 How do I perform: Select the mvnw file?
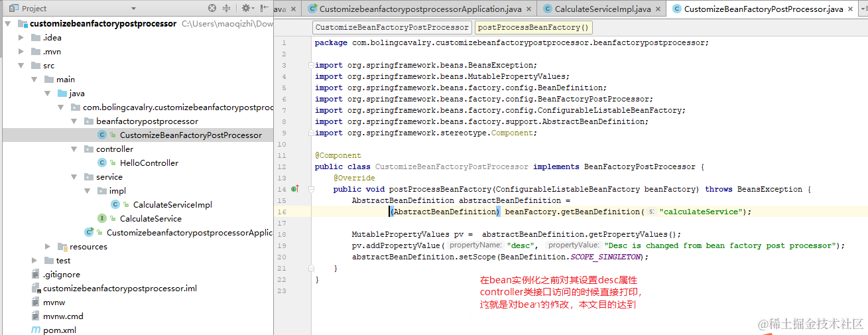[54, 302]
